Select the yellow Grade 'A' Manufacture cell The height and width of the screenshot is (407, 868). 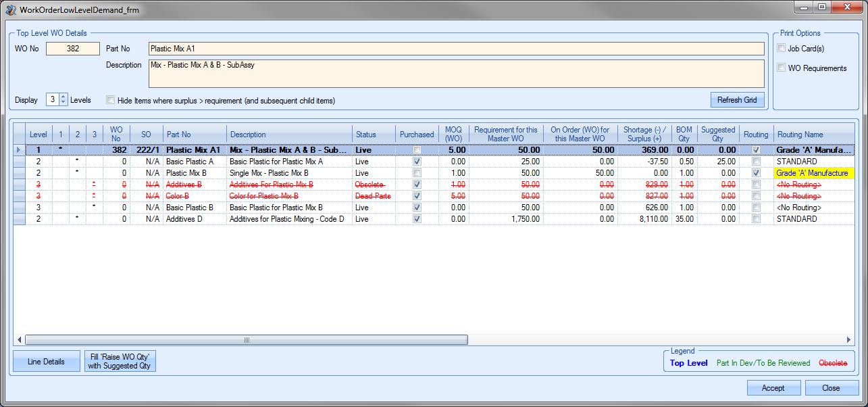[813, 173]
